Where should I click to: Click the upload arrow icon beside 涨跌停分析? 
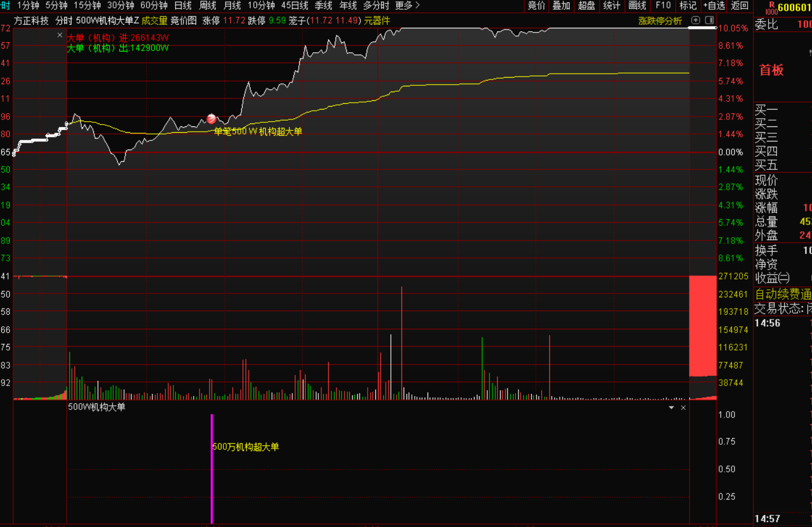click(695, 20)
